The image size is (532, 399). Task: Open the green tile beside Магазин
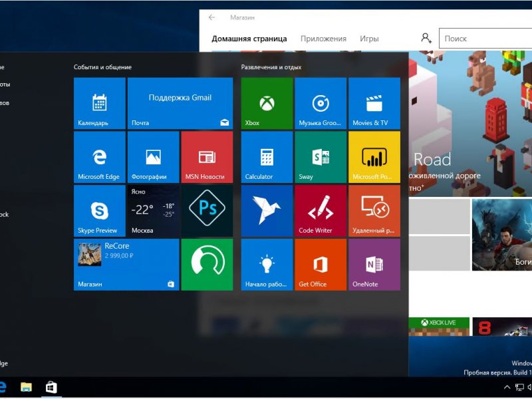point(207,265)
